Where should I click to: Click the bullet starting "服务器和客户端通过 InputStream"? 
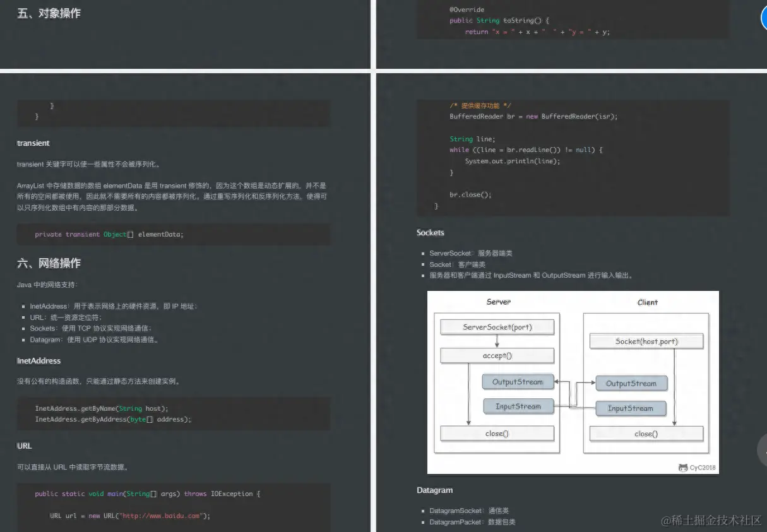click(x=531, y=275)
